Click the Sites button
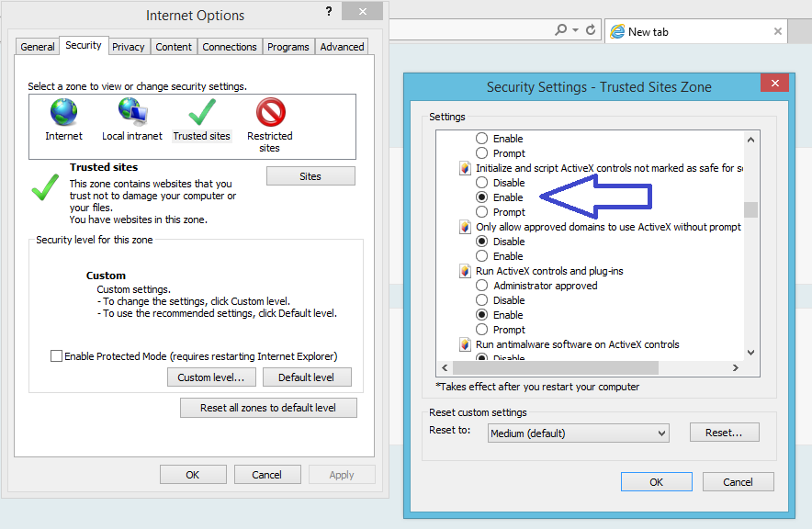Image resolution: width=812 pixels, height=529 pixels. 310,176
